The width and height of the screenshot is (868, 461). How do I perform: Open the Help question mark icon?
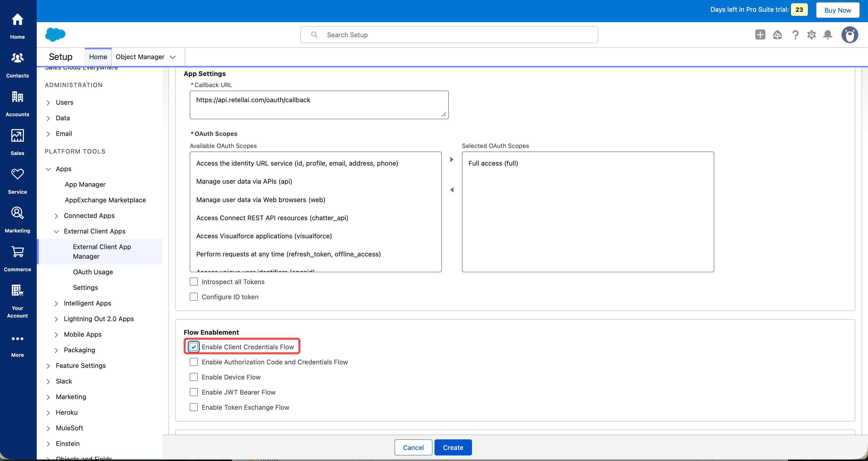click(796, 35)
